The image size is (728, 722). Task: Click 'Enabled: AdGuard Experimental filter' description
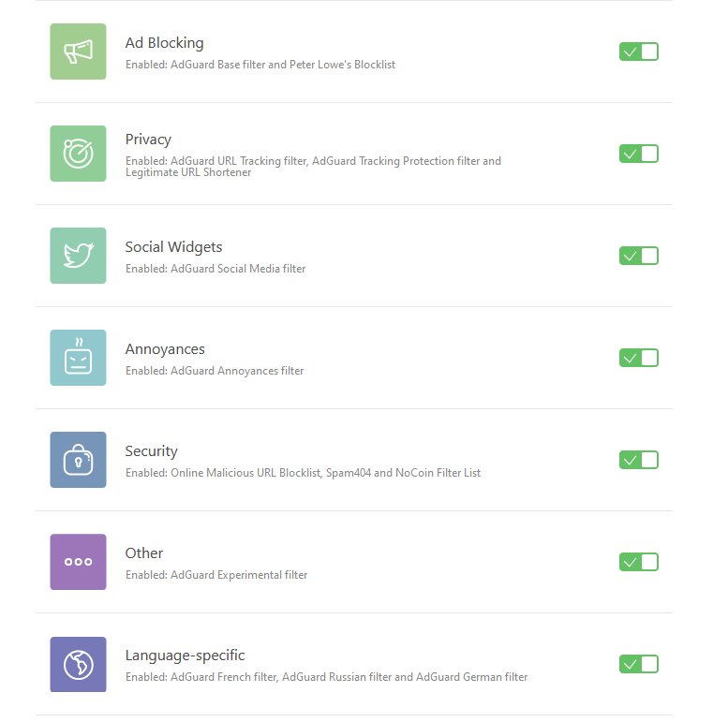pyautogui.click(x=216, y=575)
